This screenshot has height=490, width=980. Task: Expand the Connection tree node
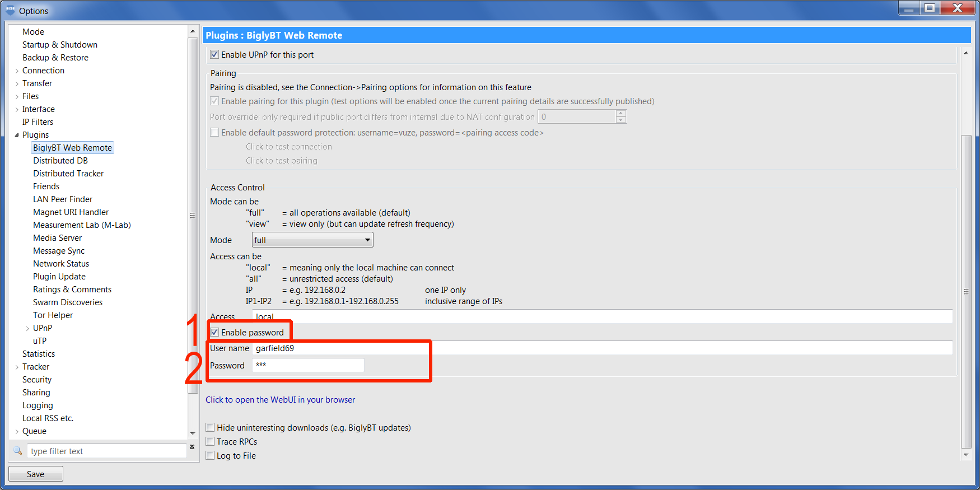pyautogui.click(x=17, y=71)
